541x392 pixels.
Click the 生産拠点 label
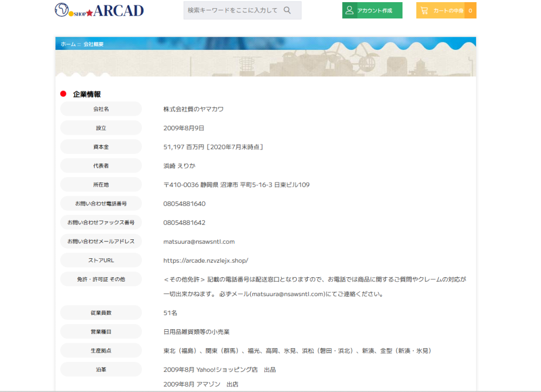pyautogui.click(x=101, y=351)
